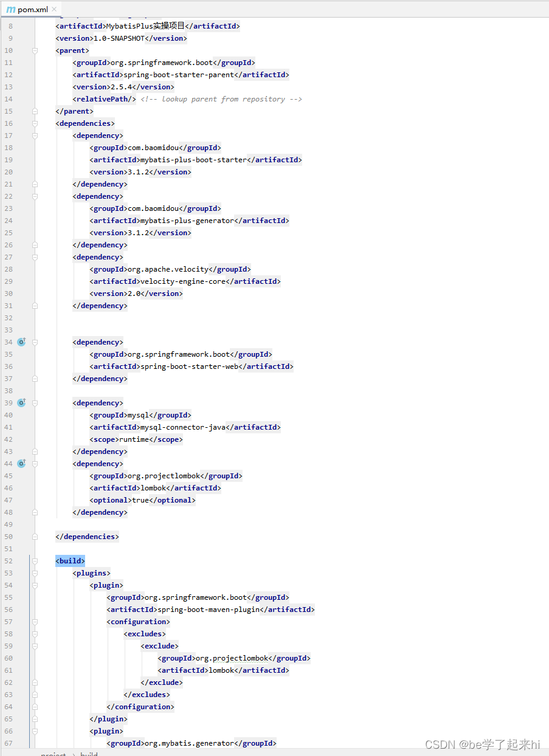This screenshot has width=549, height=756.
Task: Click the relativePath tag on line 14
Action: click(104, 99)
